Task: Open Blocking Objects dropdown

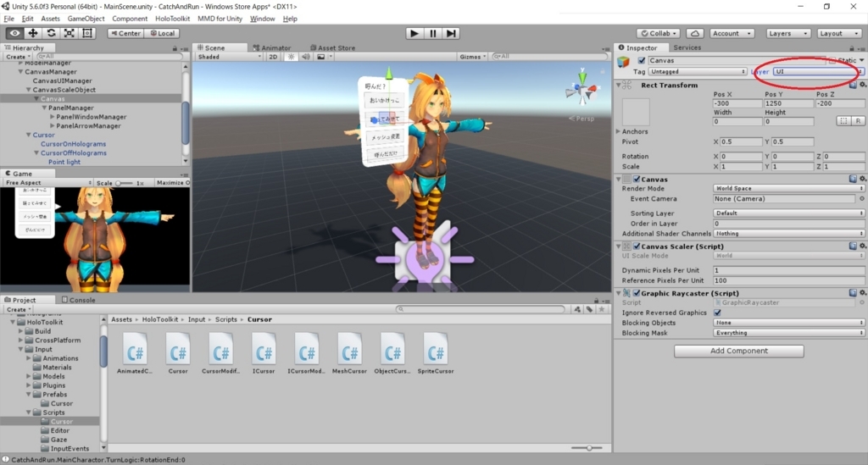Action: point(788,323)
